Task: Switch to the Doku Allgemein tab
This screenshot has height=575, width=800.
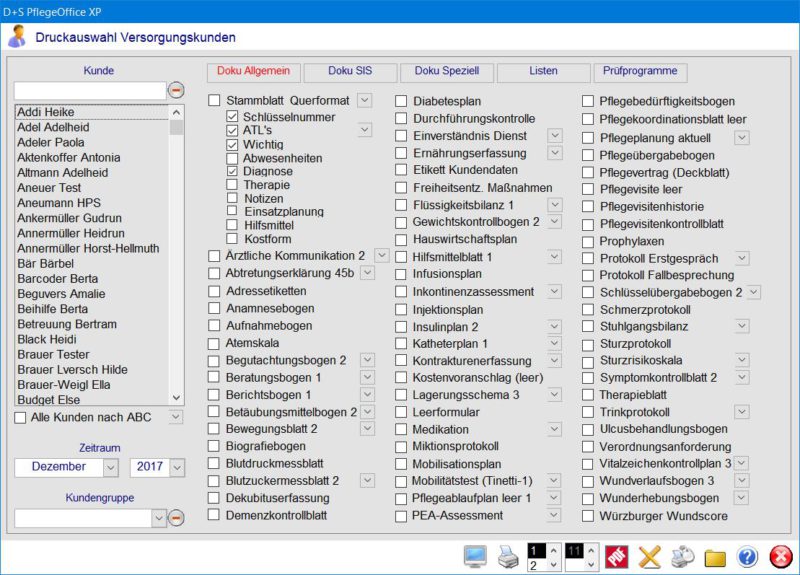Action: click(x=254, y=71)
